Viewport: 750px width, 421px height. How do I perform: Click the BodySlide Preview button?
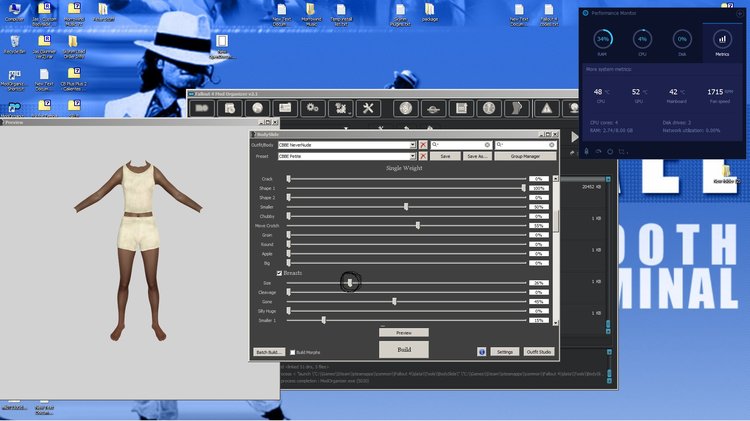pyautogui.click(x=404, y=332)
